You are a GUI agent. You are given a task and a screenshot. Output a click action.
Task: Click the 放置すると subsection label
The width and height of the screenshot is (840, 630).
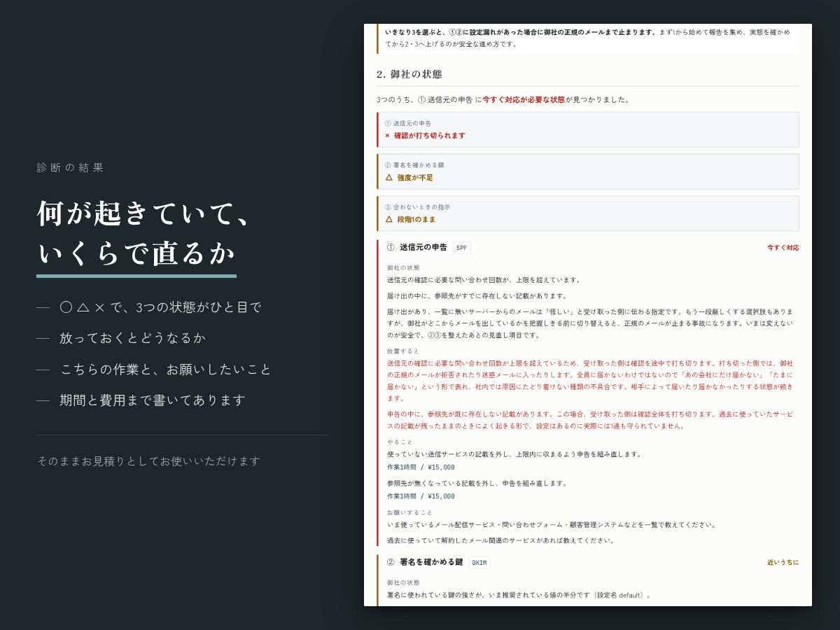403,351
